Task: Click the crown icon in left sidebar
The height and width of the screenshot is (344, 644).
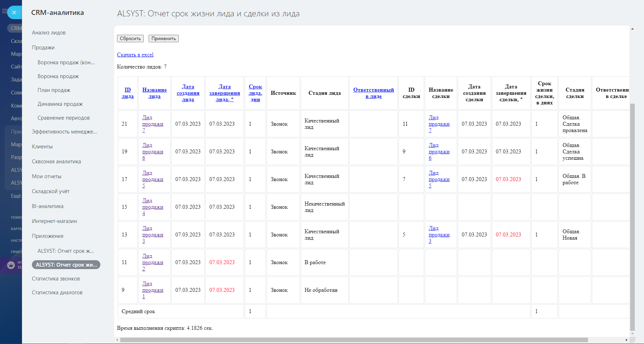Action: [x=11, y=265]
